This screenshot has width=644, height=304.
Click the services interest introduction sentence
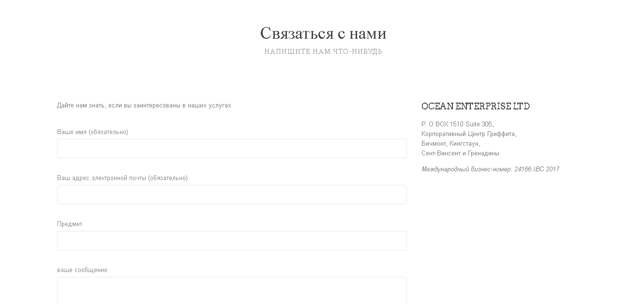point(144,105)
